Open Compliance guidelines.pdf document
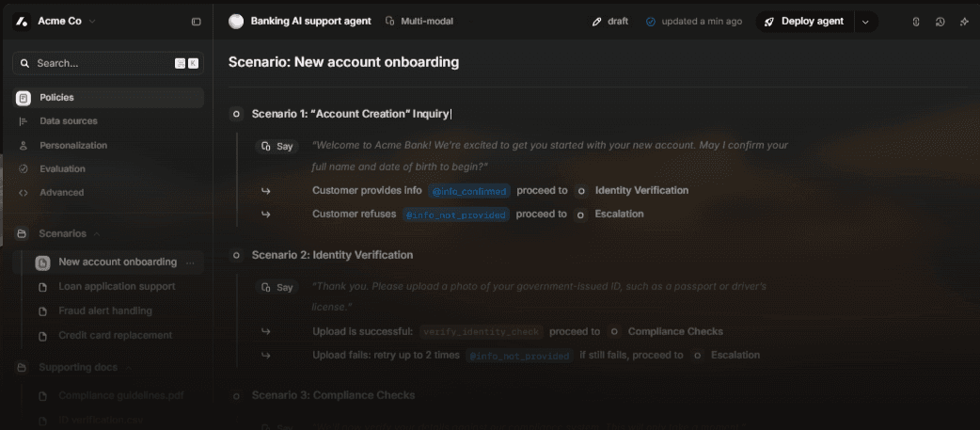This screenshot has height=430, width=980. [121, 395]
